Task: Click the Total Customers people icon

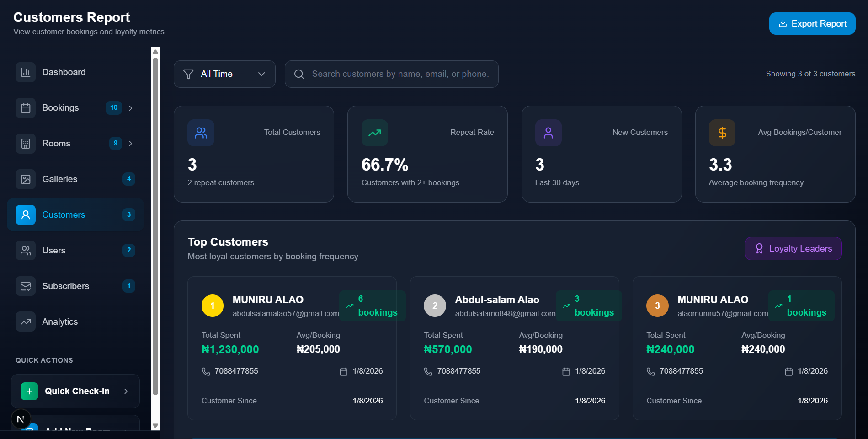Action: tap(201, 133)
